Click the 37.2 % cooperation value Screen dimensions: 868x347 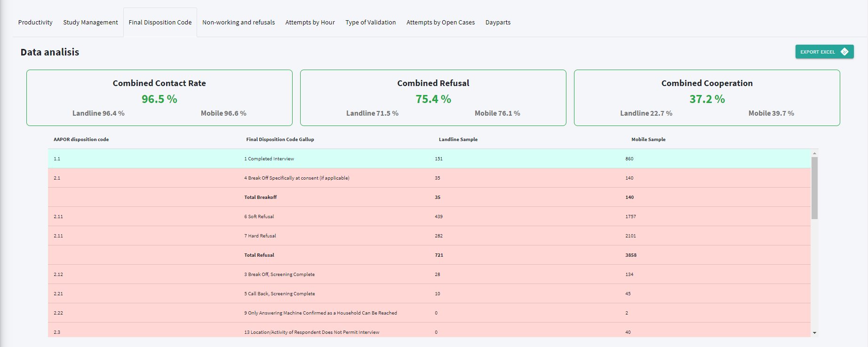tap(707, 99)
